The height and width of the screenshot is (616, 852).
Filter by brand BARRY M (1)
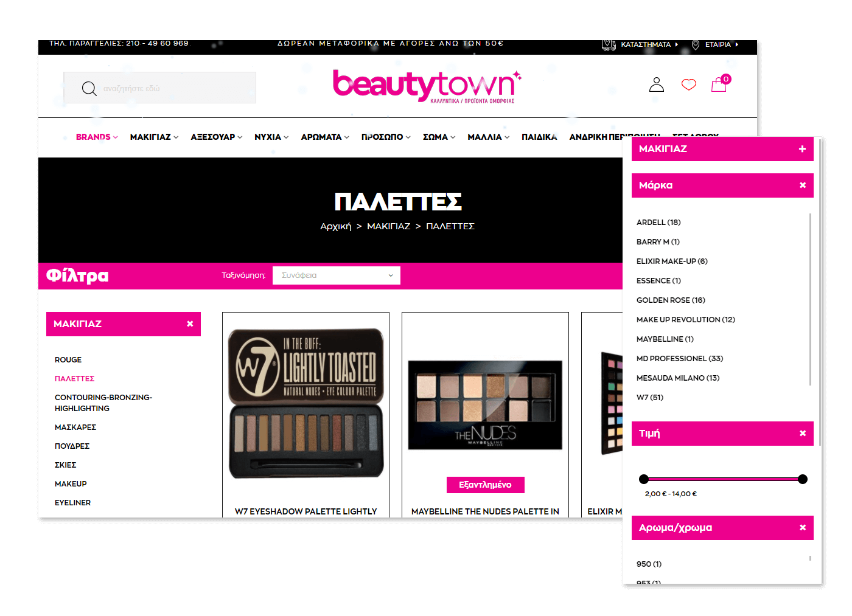[x=658, y=242]
